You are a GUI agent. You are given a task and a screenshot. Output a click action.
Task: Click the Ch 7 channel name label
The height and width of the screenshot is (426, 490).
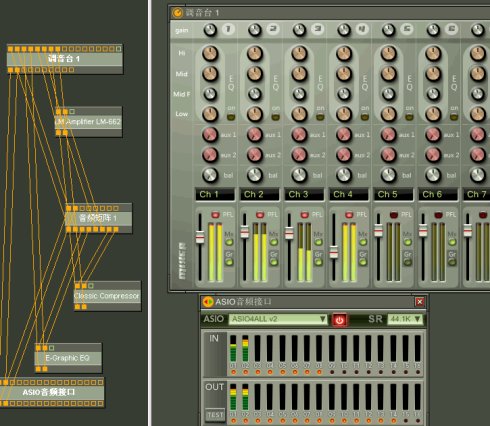point(477,194)
